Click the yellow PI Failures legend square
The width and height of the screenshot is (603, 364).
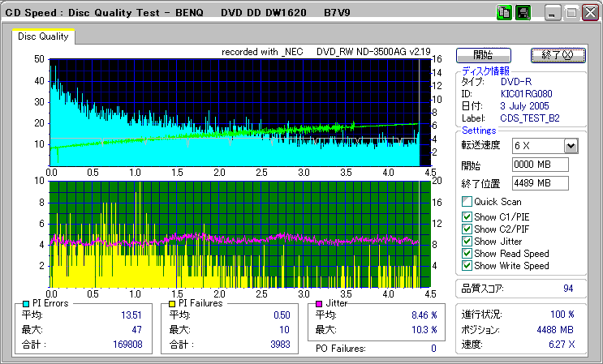click(170, 303)
